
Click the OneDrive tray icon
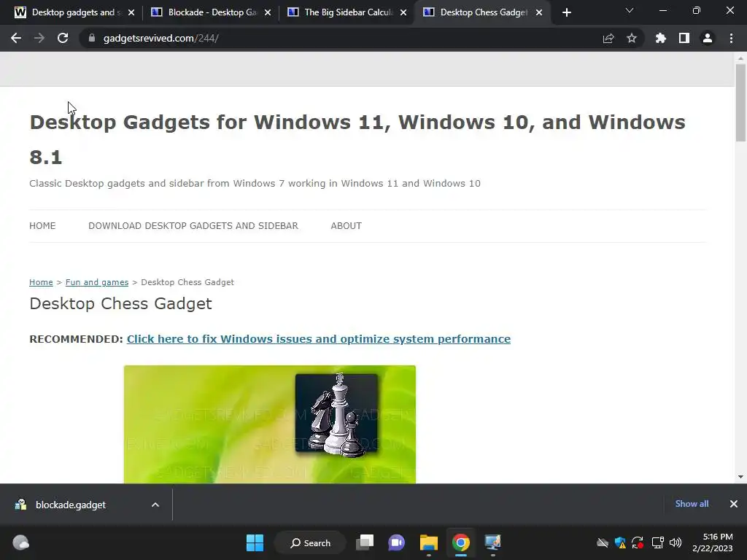[x=603, y=542]
